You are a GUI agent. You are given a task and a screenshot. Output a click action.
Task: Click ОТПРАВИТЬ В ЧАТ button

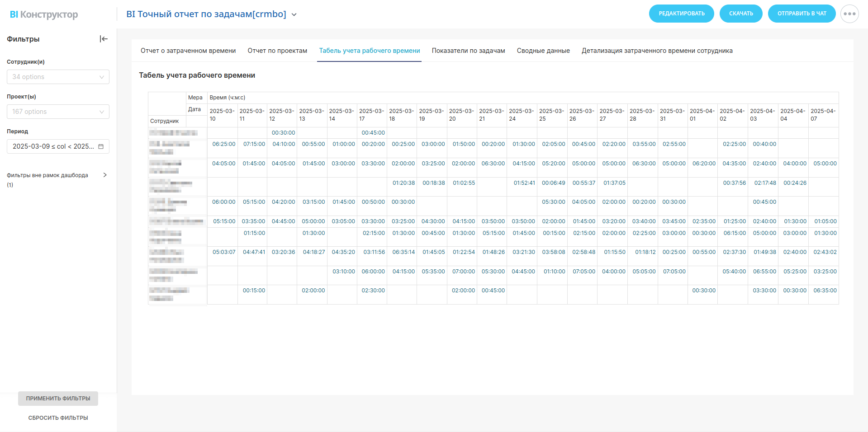click(x=802, y=14)
